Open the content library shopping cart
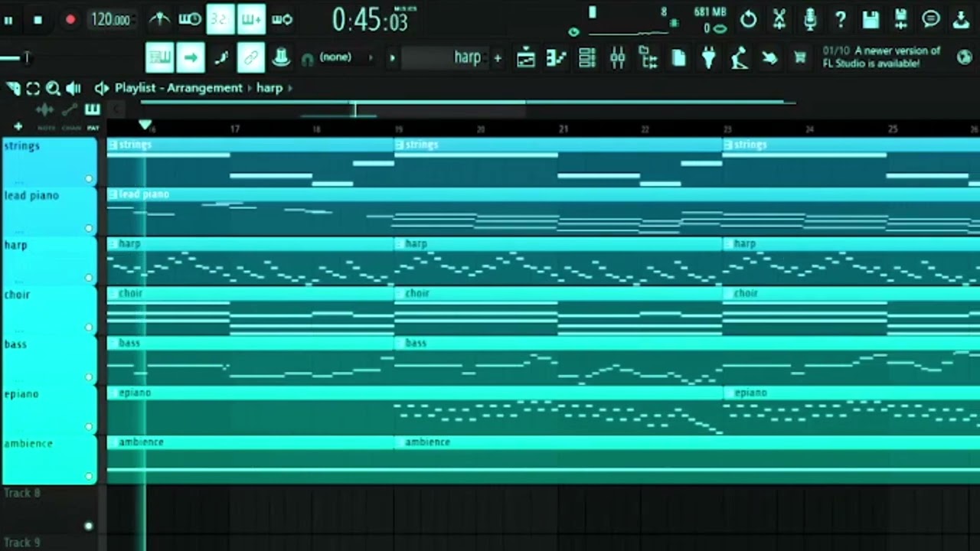The height and width of the screenshot is (551, 980). coord(800,57)
